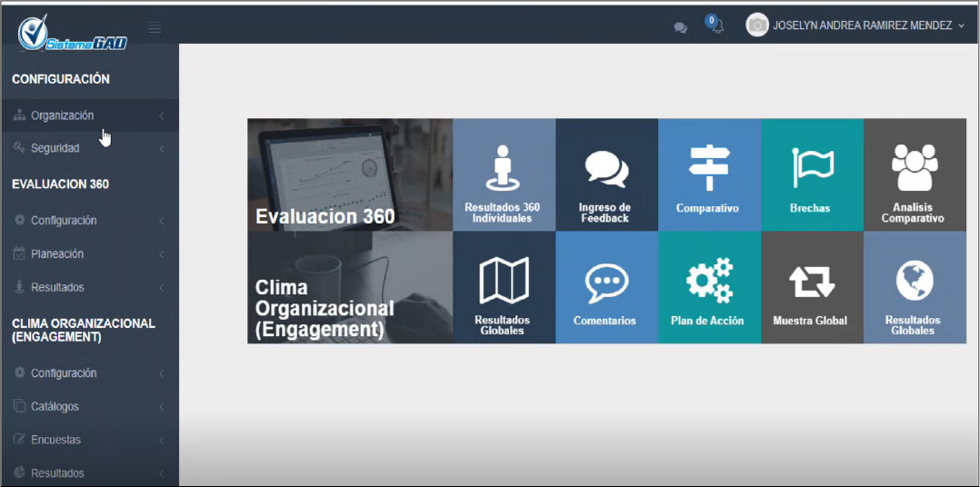Expand the Organización sidebar menu

tap(62, 115)
